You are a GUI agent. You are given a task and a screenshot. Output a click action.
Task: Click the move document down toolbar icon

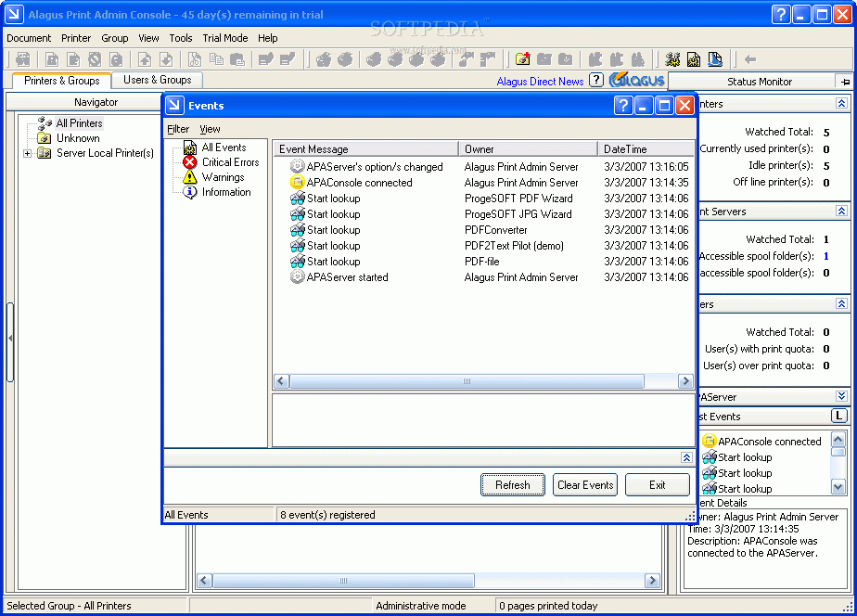[166, 59]
